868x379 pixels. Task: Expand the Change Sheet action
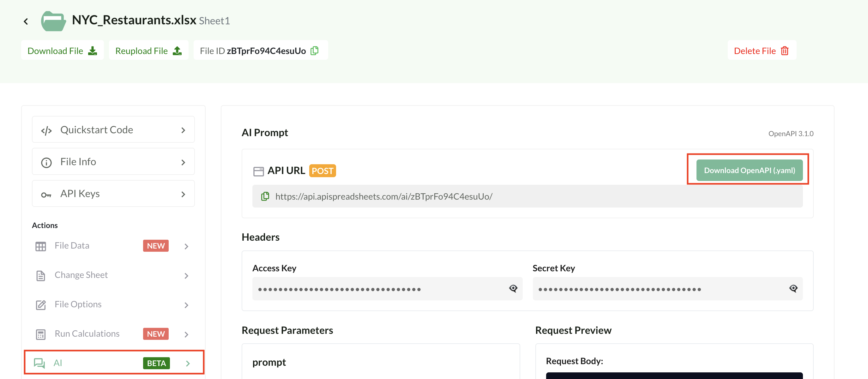pyautogui.click(x=187, y=276)
